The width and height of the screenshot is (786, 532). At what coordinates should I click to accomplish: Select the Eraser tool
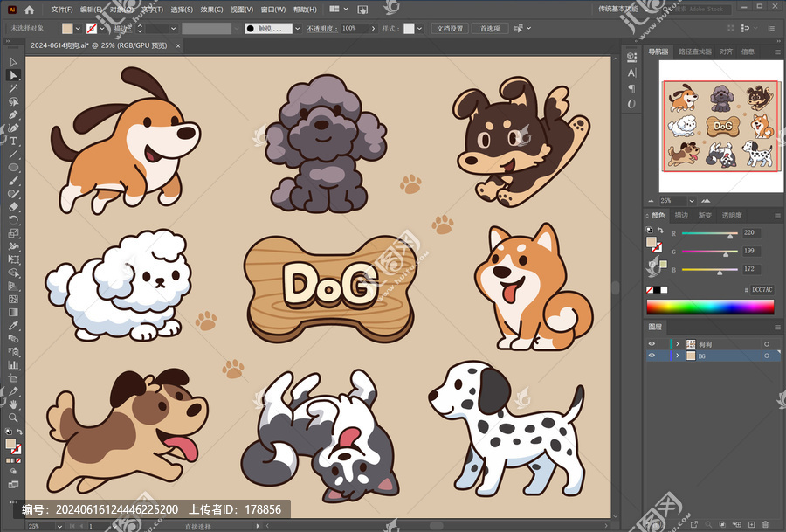(x=13, y=206)
